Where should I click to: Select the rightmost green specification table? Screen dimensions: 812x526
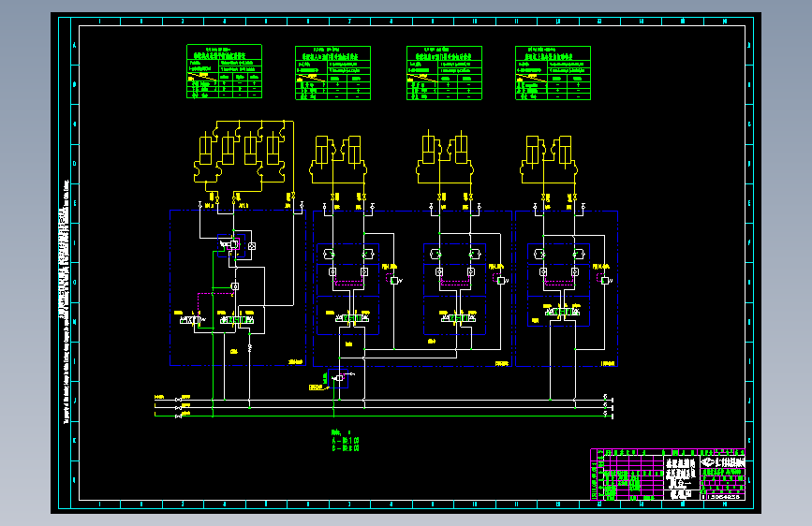(x=554, y=73)
